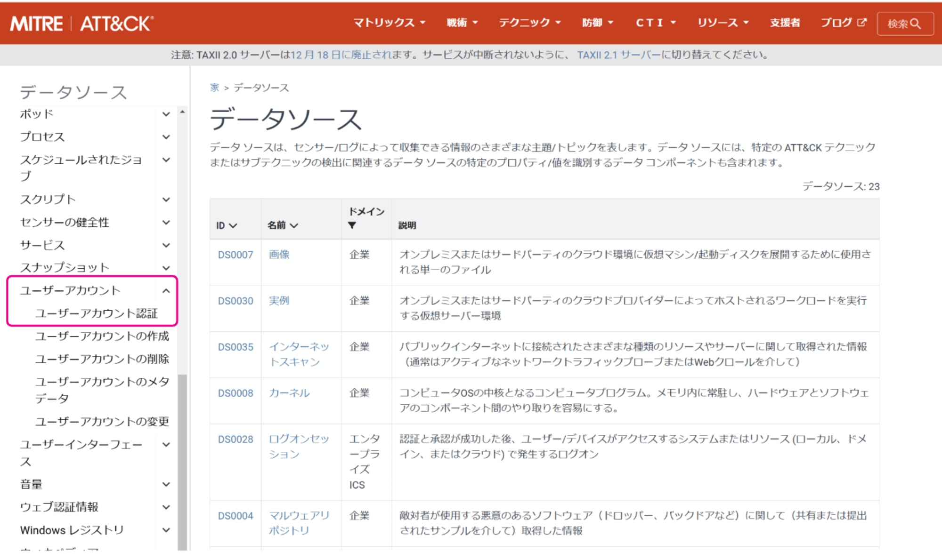Viewport: 942px width, 560px height.
Task: Click the 説明 column header
Action: [407, 225]
